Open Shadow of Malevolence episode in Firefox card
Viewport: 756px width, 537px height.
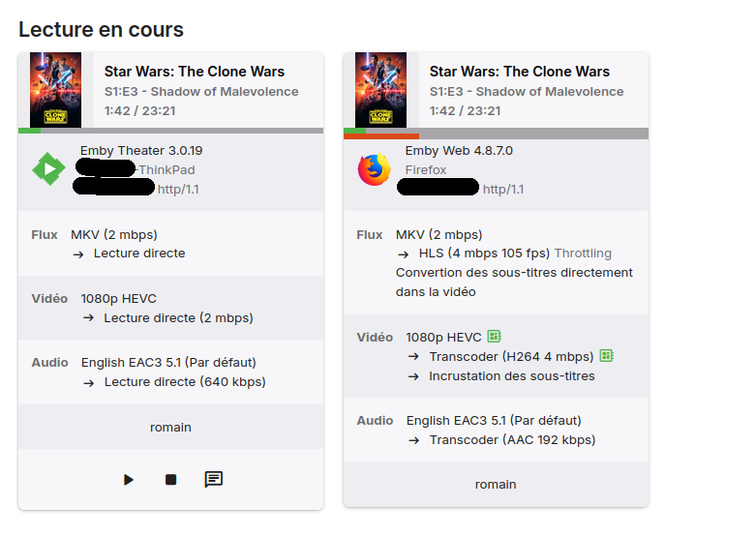coord(527,92)
